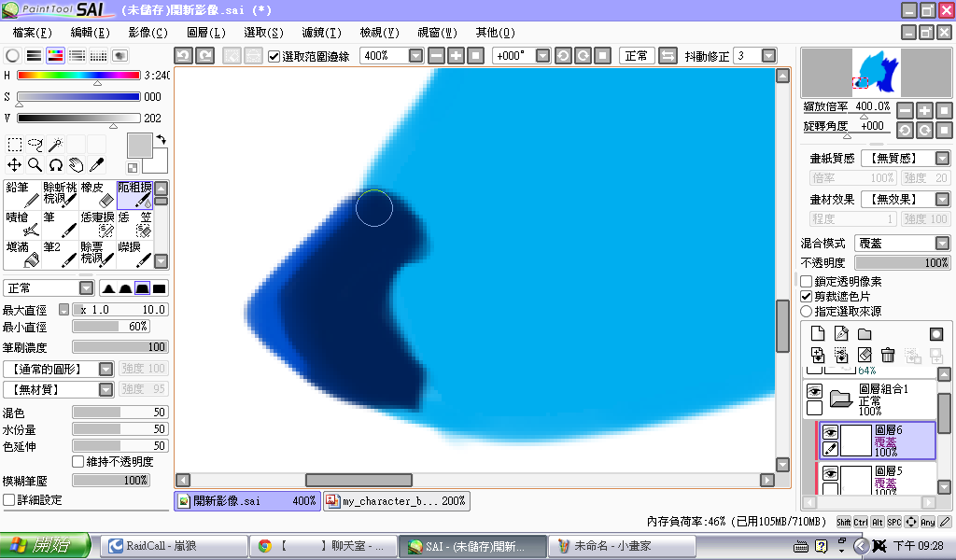The image size is (956, 560).
Task: Flip the canvas view horizontally
Action: pyautogui.click(x=668, y=55)
